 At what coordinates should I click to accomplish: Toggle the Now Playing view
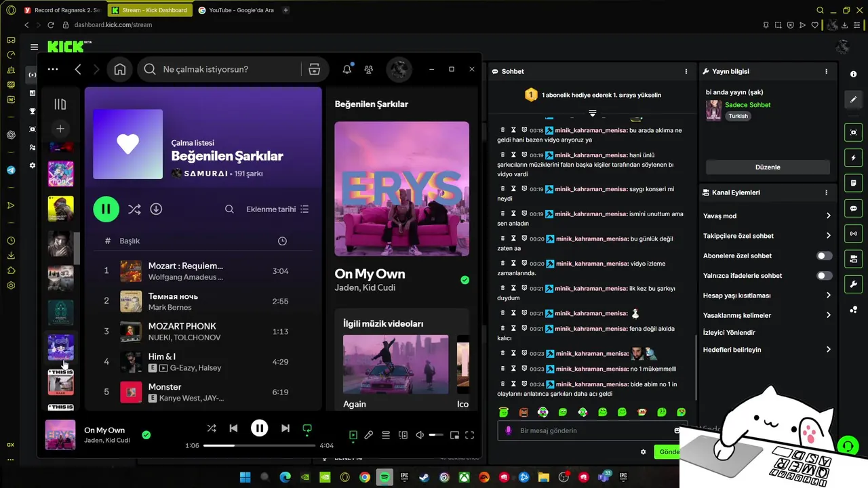(x=353, y=435)
